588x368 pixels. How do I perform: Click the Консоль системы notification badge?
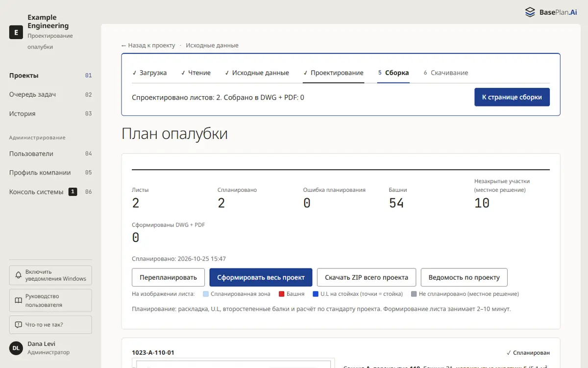click(x=73, y=192)
